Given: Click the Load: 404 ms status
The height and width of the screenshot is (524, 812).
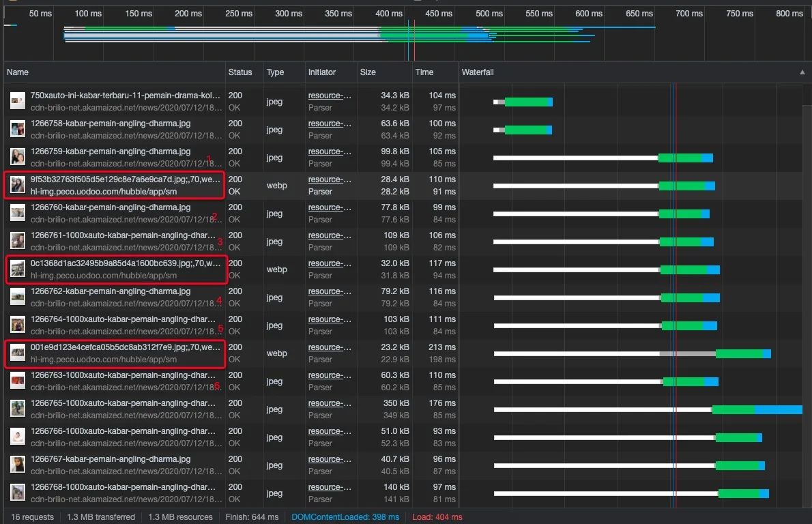Looking at the screenshot, I should click(437, 516).
